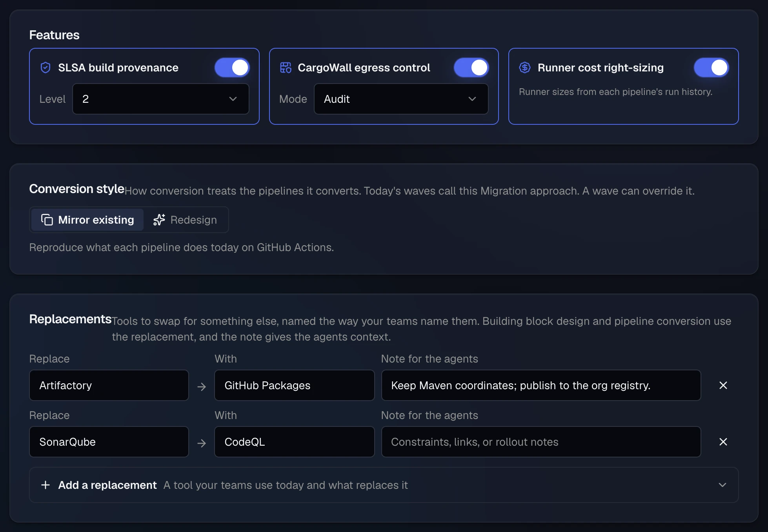Click the arrow icon after SonarQube
The height and width of the screenshot is (532, 768).
202,443
